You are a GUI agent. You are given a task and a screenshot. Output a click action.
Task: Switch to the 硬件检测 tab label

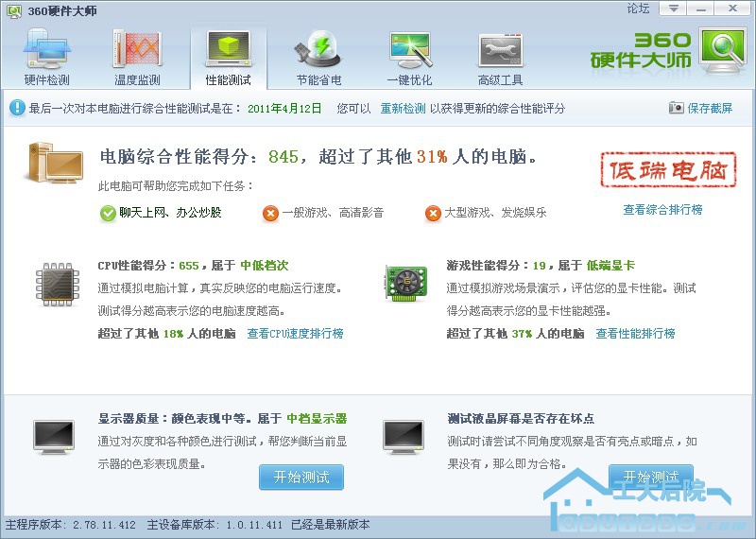click(46, 80)
